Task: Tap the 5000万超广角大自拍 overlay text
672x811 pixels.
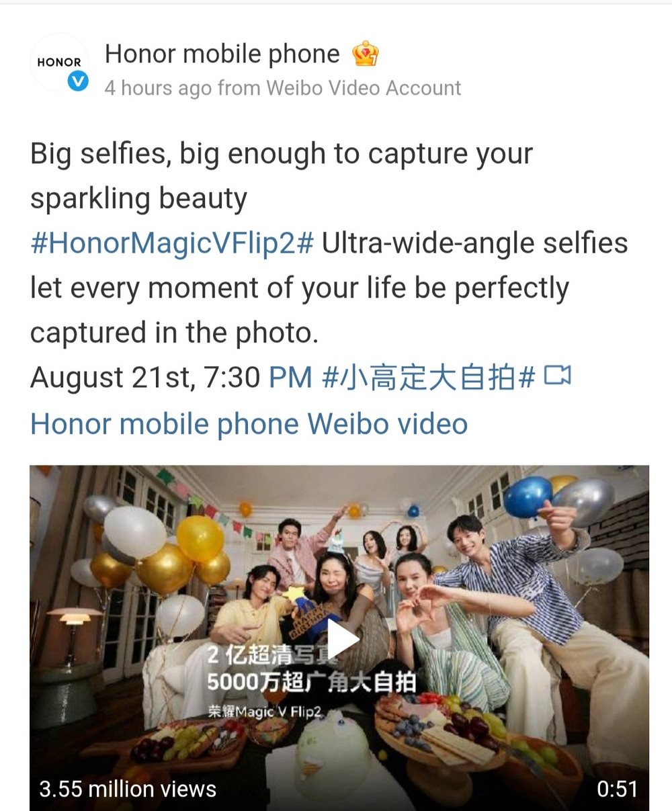Action: pos(312,682)
